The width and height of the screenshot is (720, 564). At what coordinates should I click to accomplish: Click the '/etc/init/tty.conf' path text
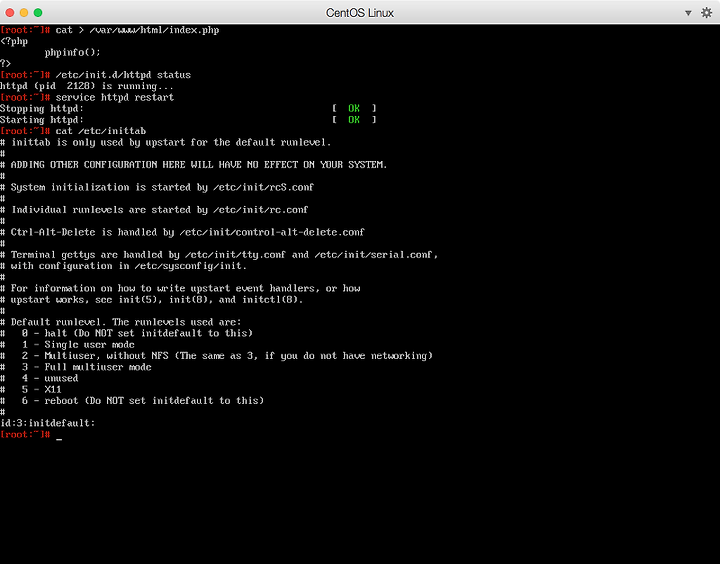235,255
